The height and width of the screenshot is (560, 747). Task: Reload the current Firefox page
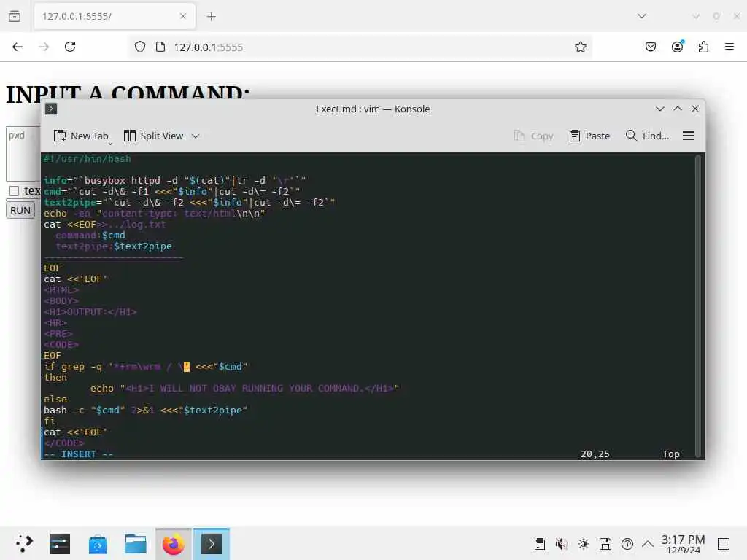[x=70, y=47]
